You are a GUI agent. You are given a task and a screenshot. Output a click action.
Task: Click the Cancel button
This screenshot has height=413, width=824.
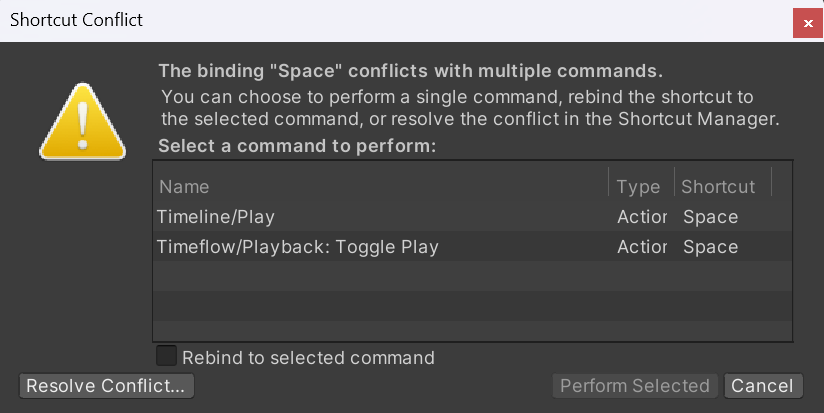(x=763, y=386)
